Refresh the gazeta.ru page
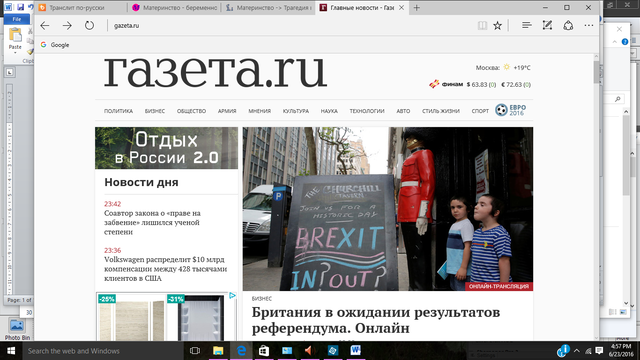The width and height of the screenshot is (640, 360). coord(89,25)
